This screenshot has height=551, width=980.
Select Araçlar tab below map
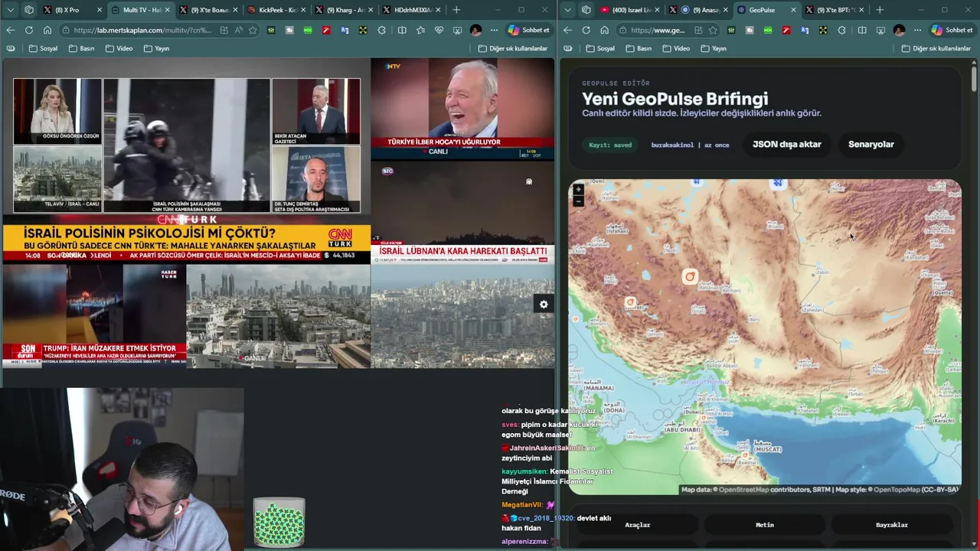637,525
